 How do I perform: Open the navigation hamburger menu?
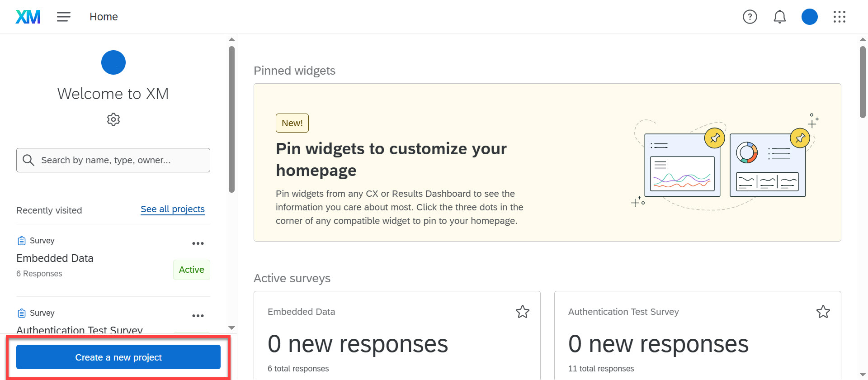[63, 16]
